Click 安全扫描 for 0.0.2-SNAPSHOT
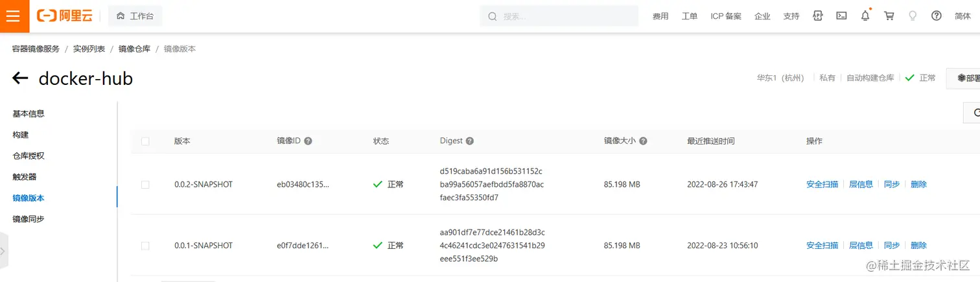 (x=822, y=184)
